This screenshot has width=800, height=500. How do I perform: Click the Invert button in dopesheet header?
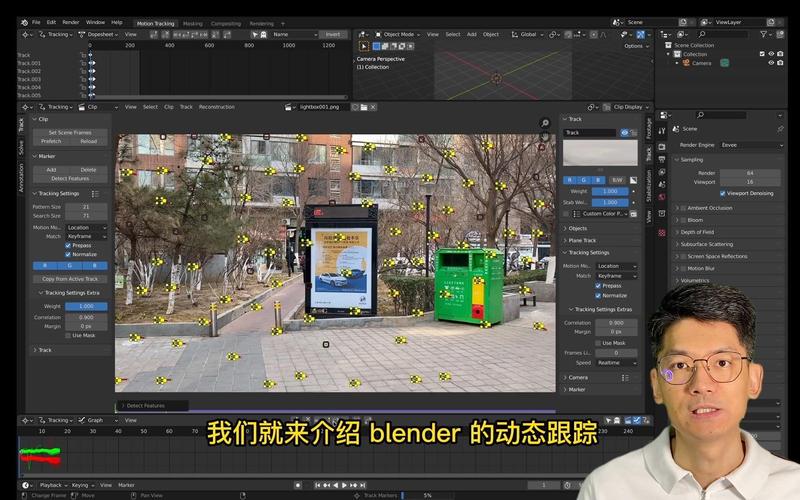(333, 34)
